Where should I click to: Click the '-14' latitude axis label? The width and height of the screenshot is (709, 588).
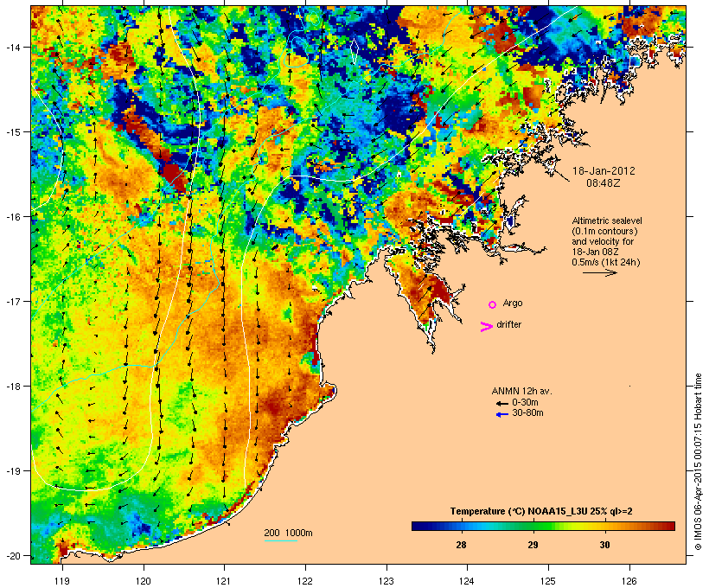(13, 47)
